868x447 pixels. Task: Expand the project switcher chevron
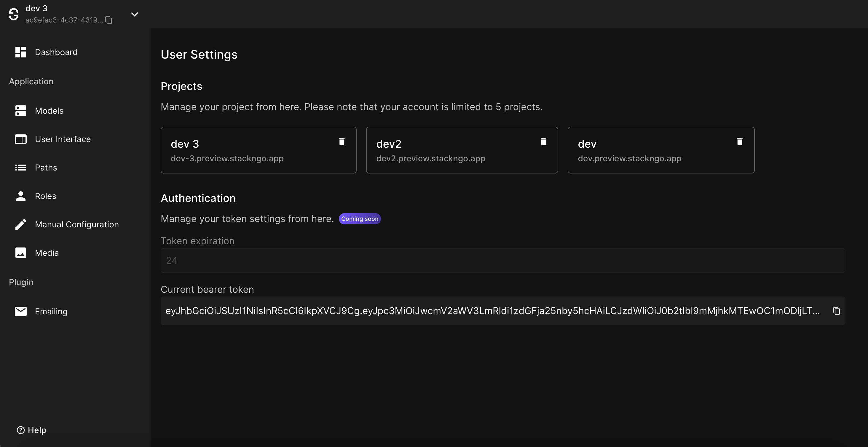pyautogui.click(x=135, y=15)
